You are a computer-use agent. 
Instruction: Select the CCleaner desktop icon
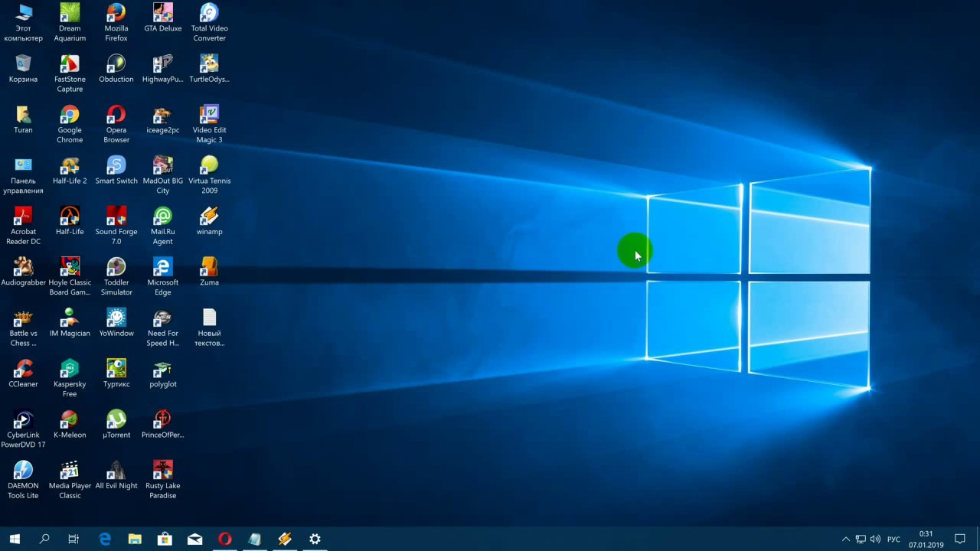[23, 373]
